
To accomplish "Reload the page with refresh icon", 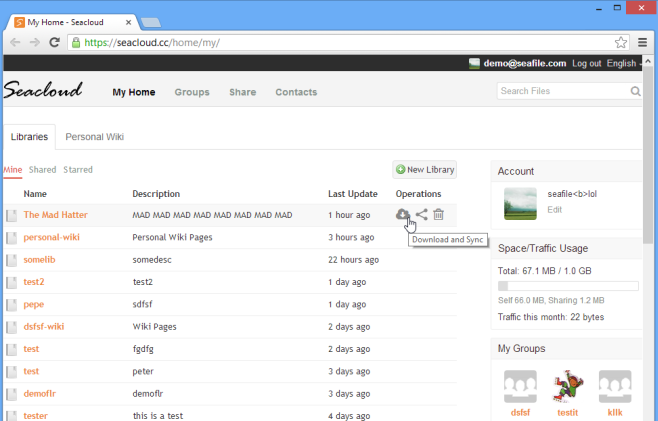I will [x=54, y=42].
